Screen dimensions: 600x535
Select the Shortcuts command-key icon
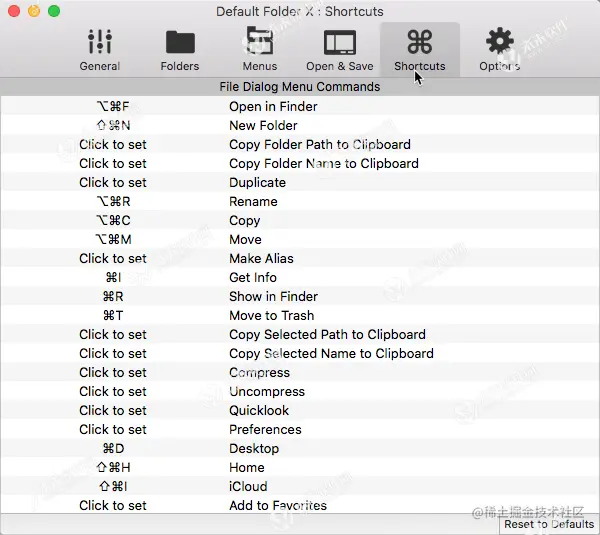420,42
